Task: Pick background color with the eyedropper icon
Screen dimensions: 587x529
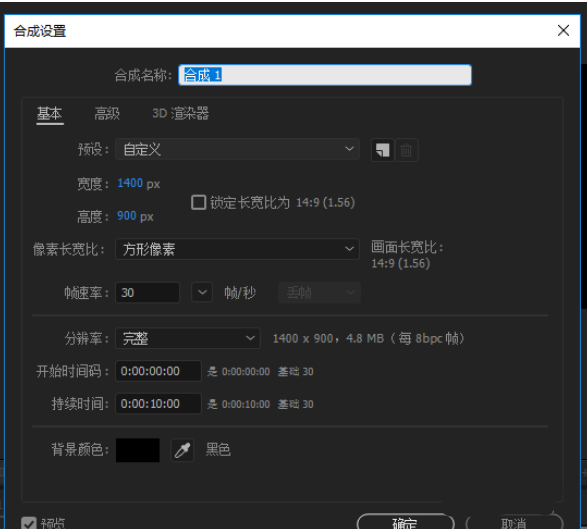Action: coord(182,450)
